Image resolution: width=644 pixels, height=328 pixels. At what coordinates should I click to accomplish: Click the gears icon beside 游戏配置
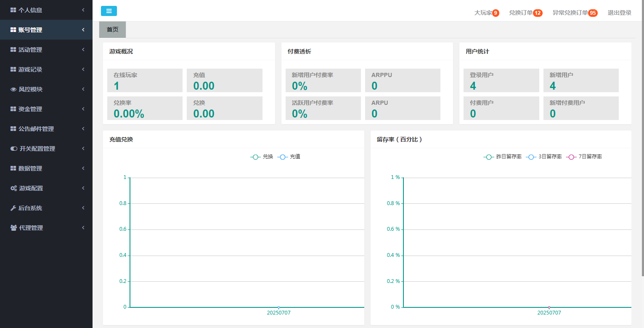coord(13,188)
